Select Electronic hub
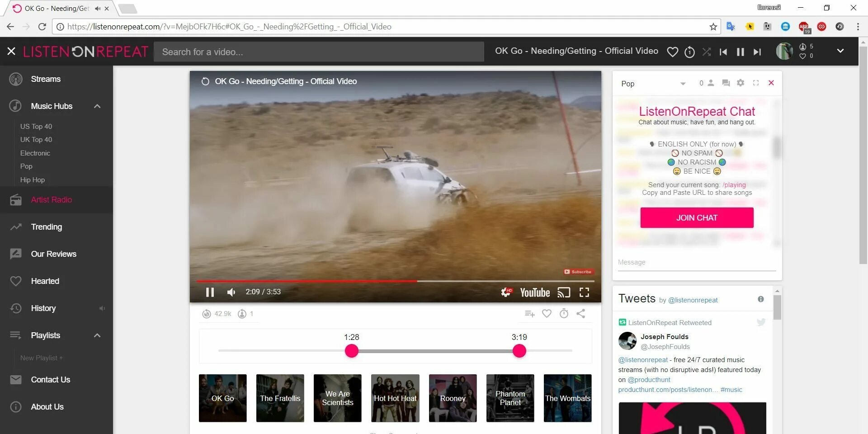The width and height of the screenshot is (868, 434). tap(35, 153)
